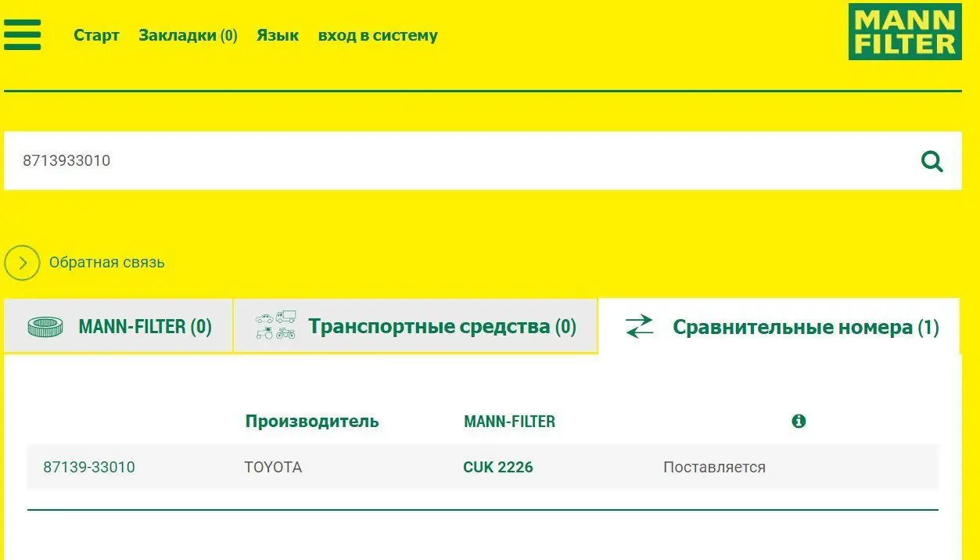Open the hamburger navigation menu
Screen dimensions: 980x560
[x=22, y=35]
